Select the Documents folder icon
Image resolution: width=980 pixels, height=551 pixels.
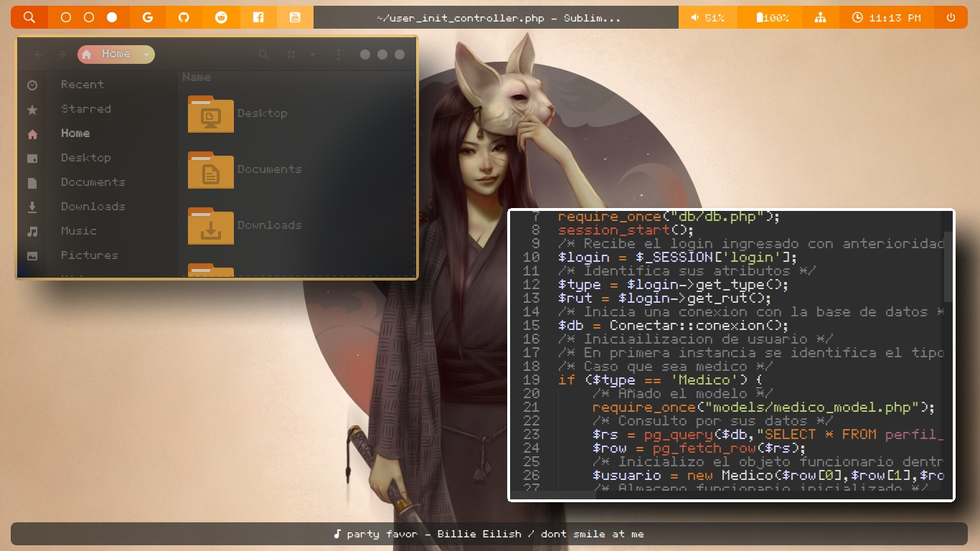pos(211,170)
